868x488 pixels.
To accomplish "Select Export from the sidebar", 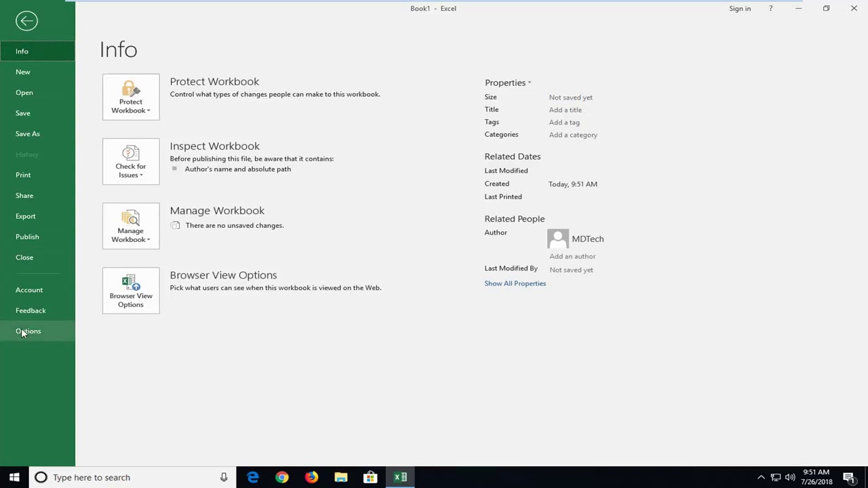I will 37,216.
